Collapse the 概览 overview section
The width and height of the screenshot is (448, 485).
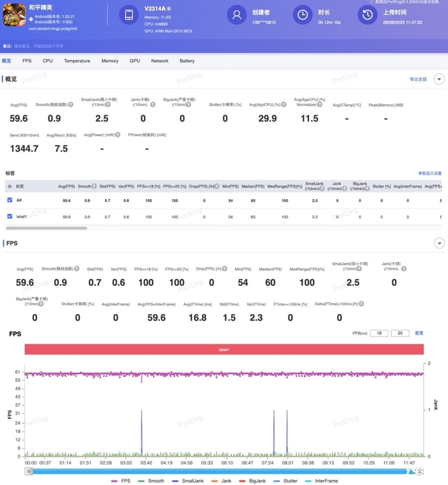pos(439,79)
